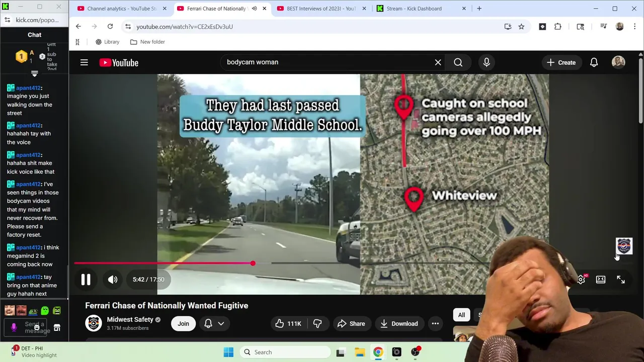Pause the playing video
644x362 pixels.
point(86,280)
